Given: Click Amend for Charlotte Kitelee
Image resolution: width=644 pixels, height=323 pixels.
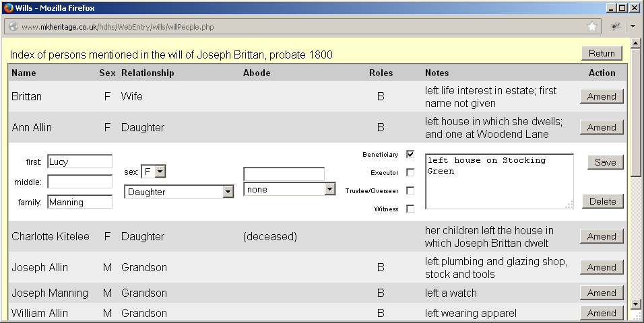Looking at the screenshot, I should pos(602,236).
